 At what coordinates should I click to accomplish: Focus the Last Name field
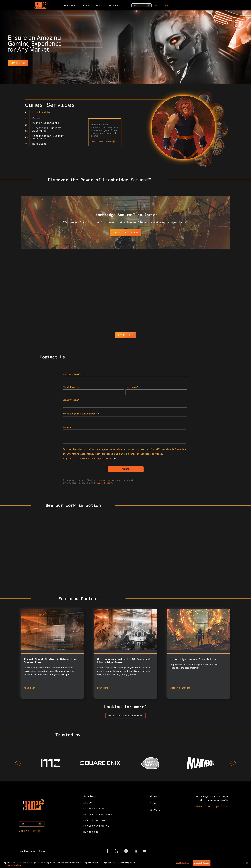pos(156,392)
